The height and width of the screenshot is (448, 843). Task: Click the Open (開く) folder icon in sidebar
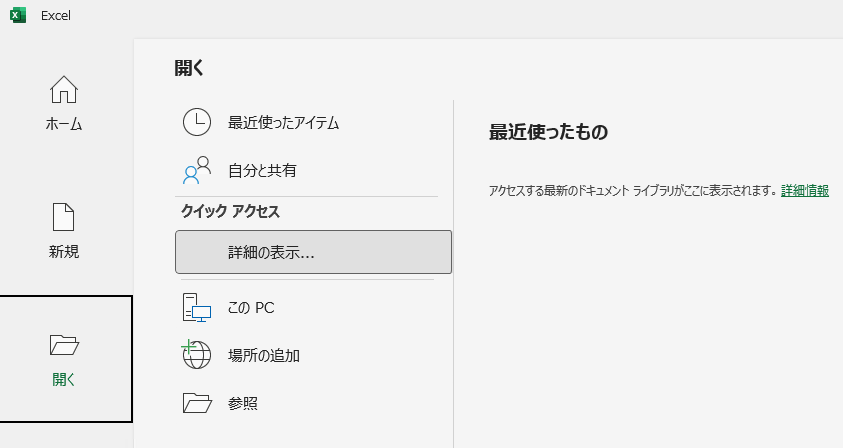pos(64,345)
